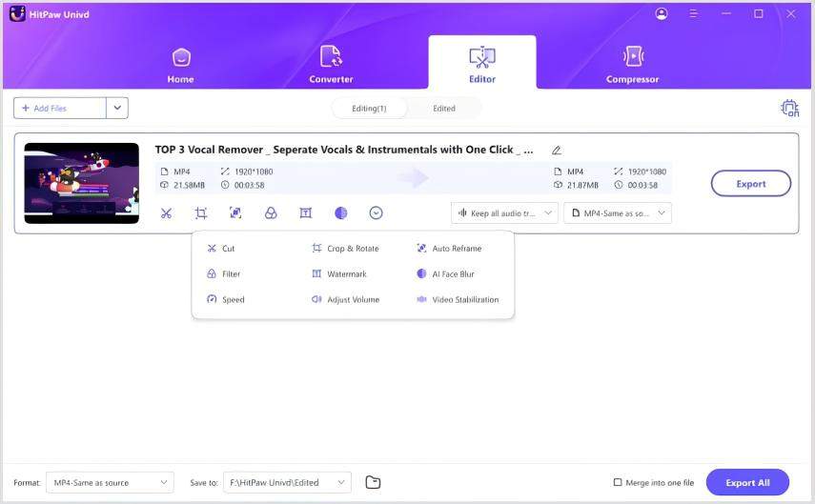The width and height of the screenshot is (815, 504).
Task: Switch to the Converter tab
Action: (331, 65)
